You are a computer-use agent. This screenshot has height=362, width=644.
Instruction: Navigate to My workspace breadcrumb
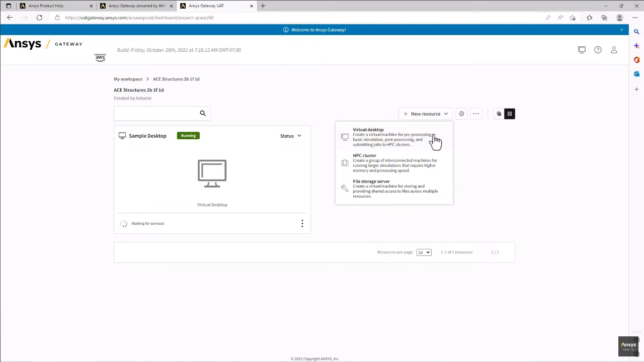[128, 79]
